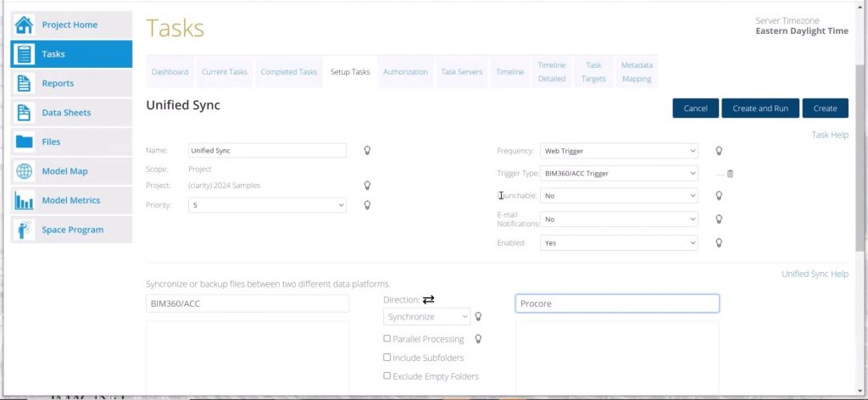Click the Space Program icon
This screenshot has height=400, width=868.
pos(25,231)
